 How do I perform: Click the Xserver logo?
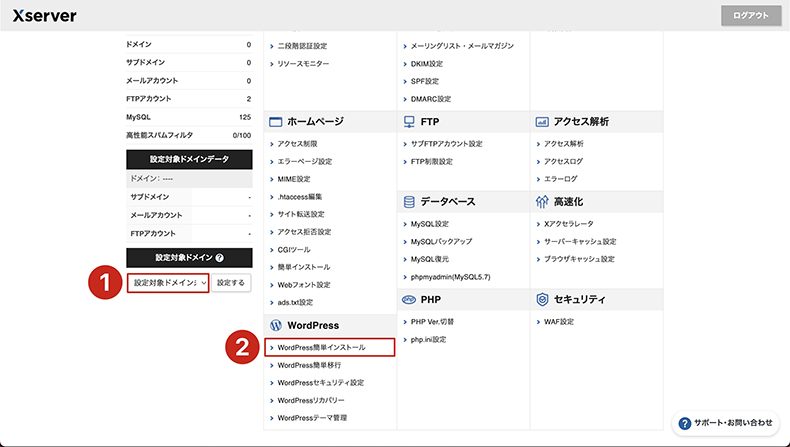[44, 16]
